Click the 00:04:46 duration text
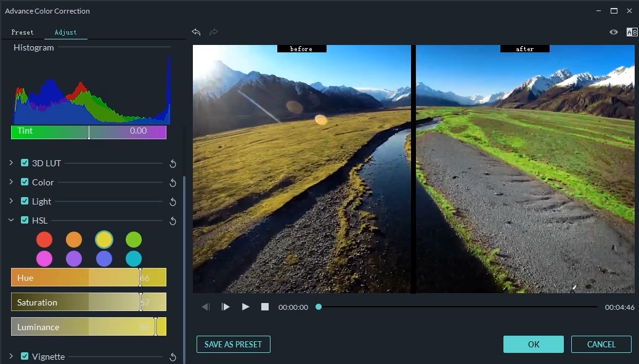This screenshot has height=364, width=639. coord(619,307)
